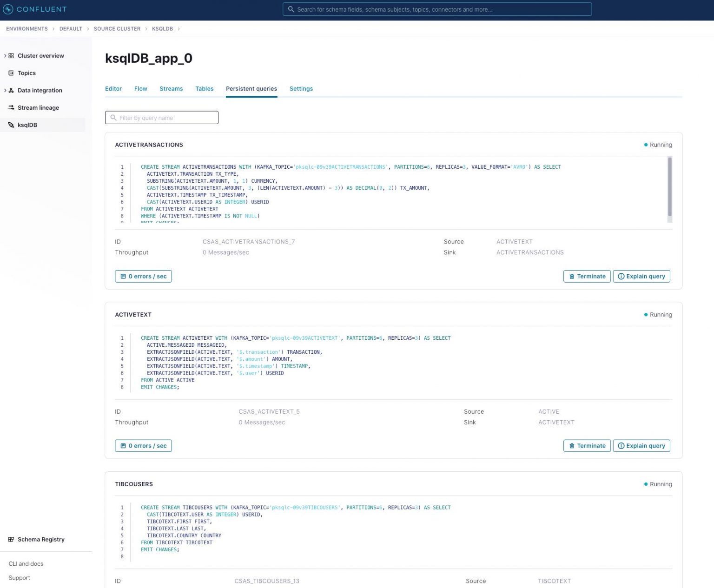This screenshot has height=588, width=714.
Task: Select the Topics icon in sidebar
Action: [11, 73]
